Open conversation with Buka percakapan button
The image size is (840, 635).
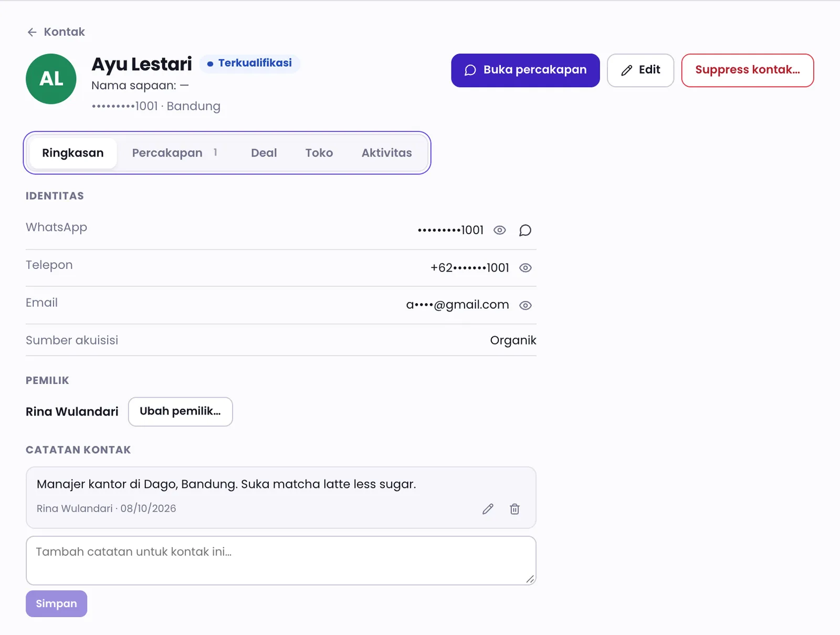click(x=525, y=70)
